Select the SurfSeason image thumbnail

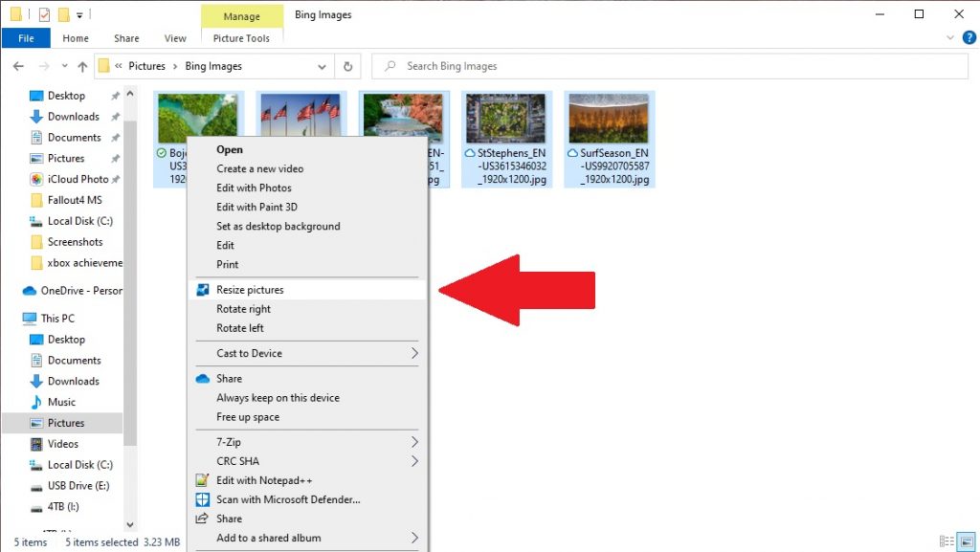(x=609, y=119)
